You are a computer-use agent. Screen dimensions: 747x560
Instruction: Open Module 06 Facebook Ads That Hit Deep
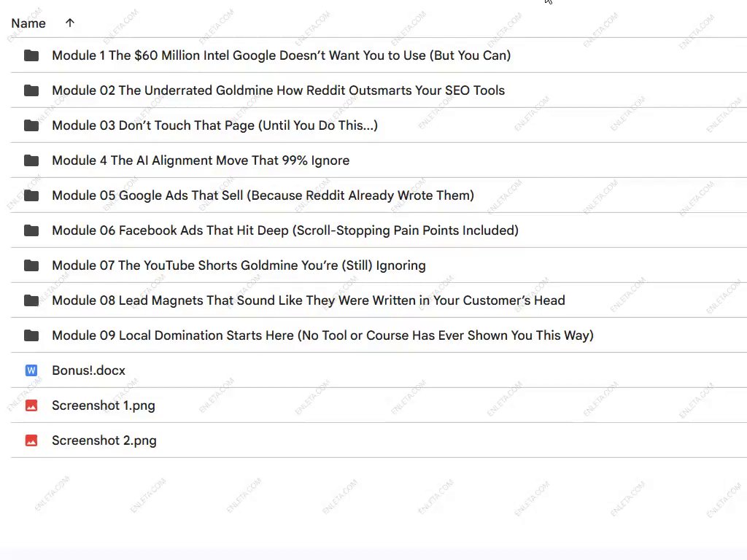pyautogui.click(x=285, y=230)
